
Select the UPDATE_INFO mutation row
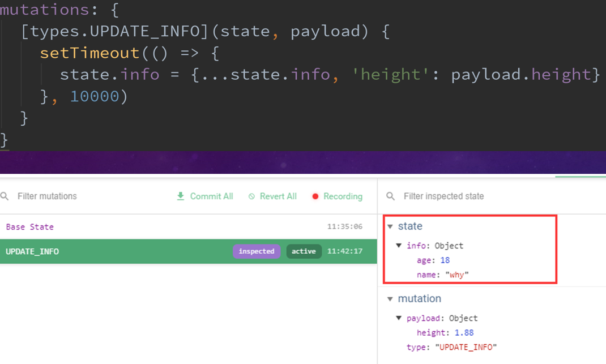32,251
